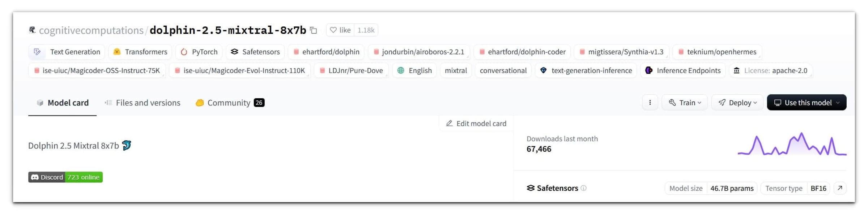Click the License apache-2.0 tag

(771, 70)
